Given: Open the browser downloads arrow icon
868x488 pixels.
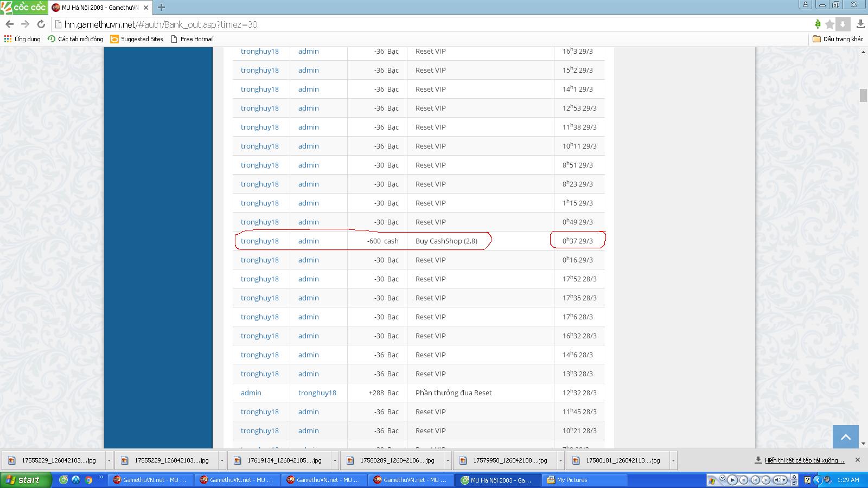Looking at the screenshot, I should (860, 24).
